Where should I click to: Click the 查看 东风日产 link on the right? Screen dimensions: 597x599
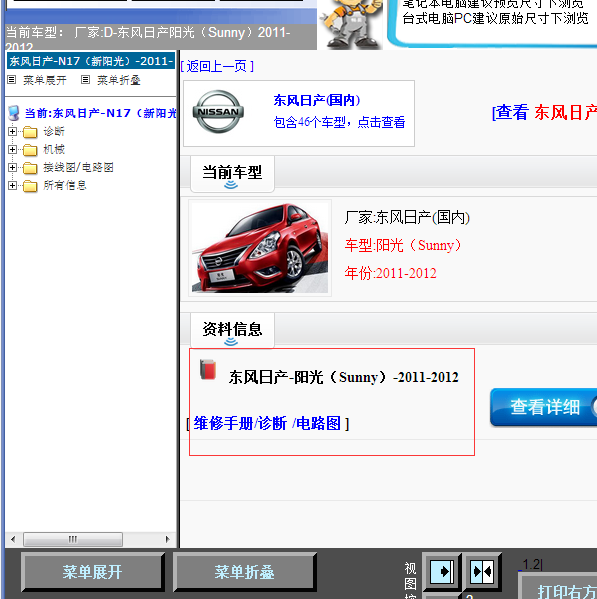click(544, 113)
